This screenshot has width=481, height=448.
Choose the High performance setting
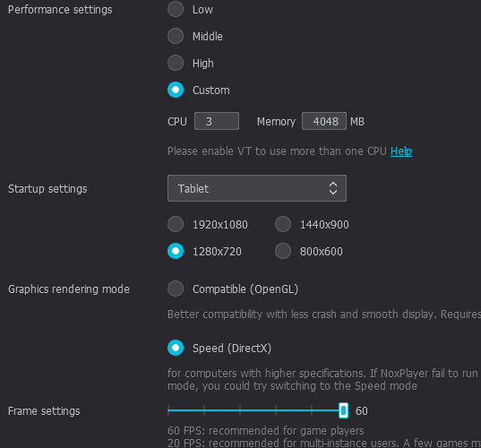pos(176,63)
